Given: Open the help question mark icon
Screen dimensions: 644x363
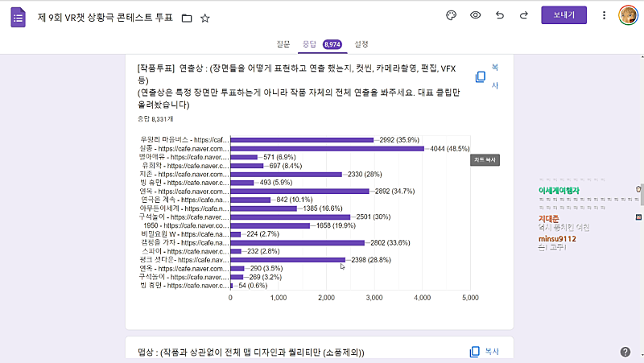Looking at the screenshot, I should point(625,352).
